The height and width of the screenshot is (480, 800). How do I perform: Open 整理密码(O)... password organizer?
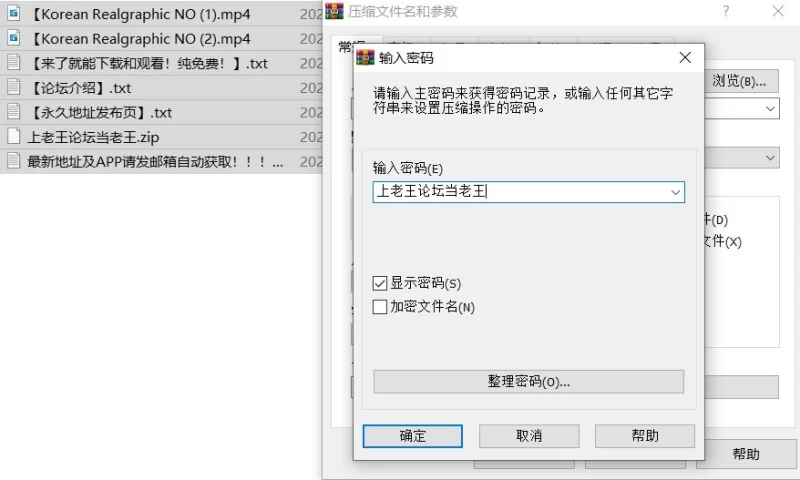click(x=529, y=382)
